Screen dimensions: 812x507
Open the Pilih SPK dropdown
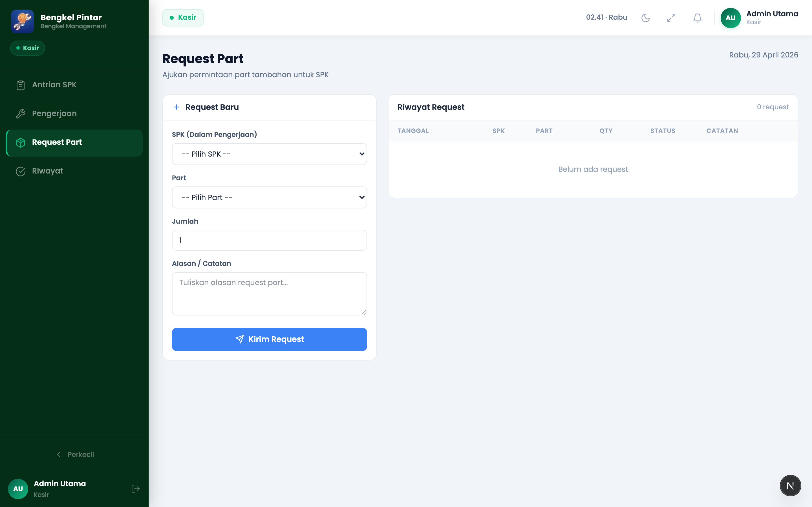[x=269, y=154]
